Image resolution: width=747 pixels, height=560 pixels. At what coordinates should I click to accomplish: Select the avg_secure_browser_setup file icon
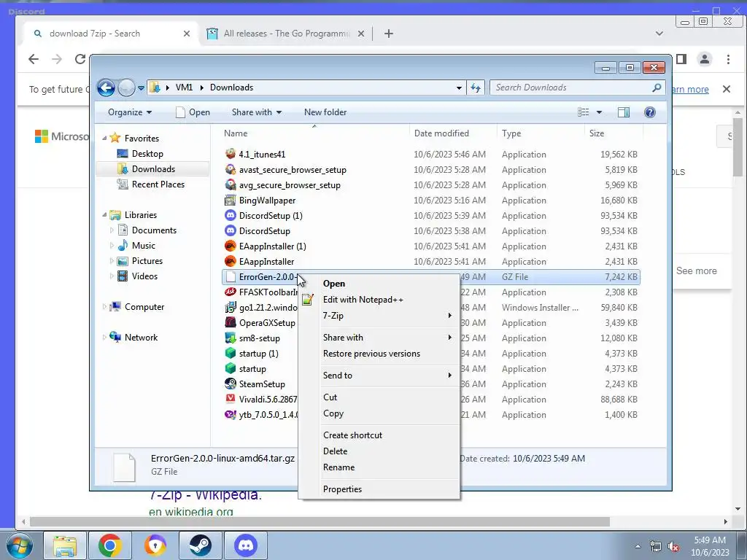click(231, 184)
